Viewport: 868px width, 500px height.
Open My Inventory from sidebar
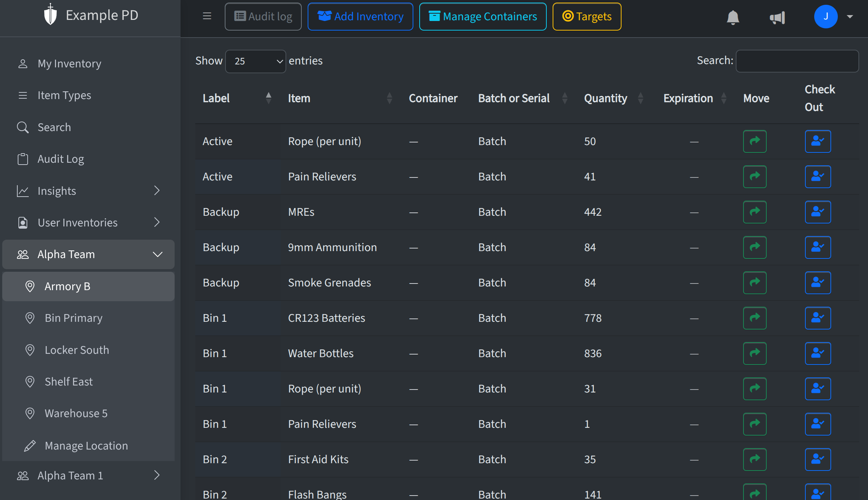pyautogui.click(x=69, y=63)
